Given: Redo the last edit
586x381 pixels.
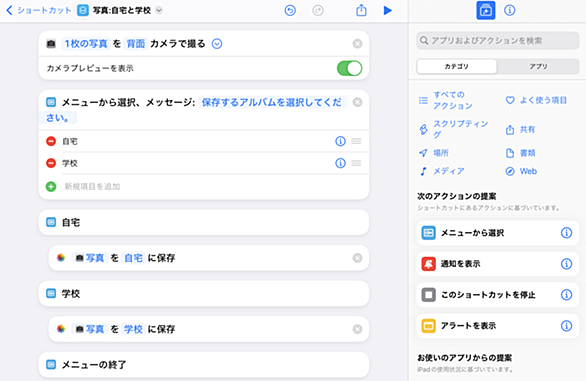Looking at the screenshot, I should click(318, 10).
